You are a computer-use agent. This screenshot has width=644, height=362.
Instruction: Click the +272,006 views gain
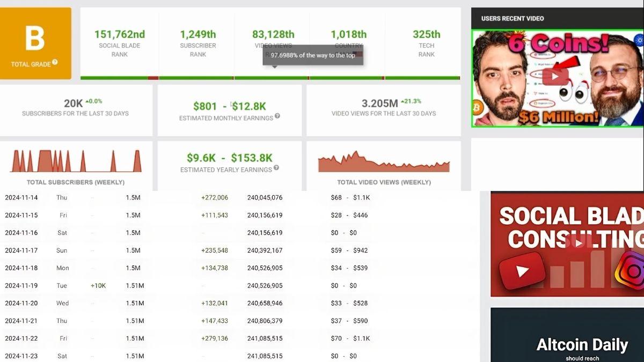coord(215,197)
